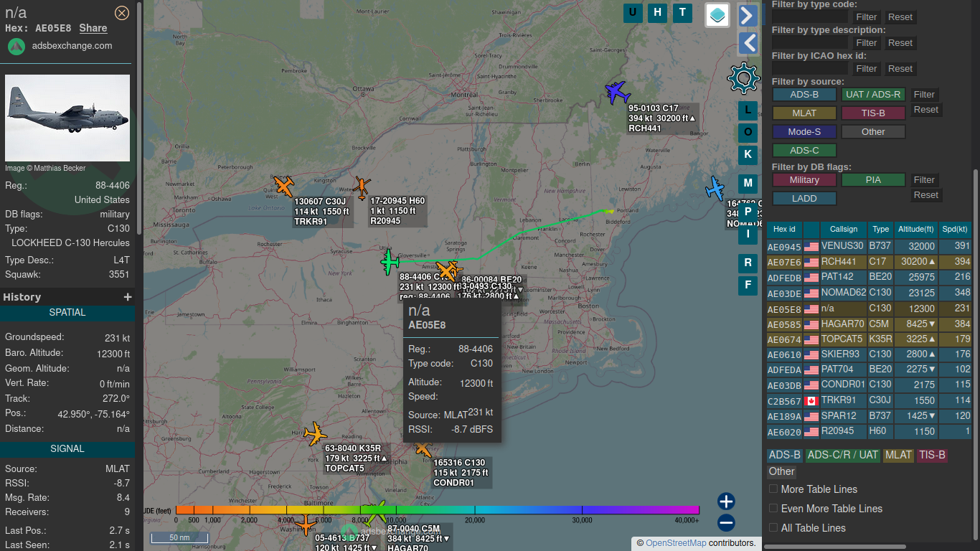The height and width of the screenshot is (551, 980).
Task: Zoom in the map with plus button
Action: click(726, 501)
